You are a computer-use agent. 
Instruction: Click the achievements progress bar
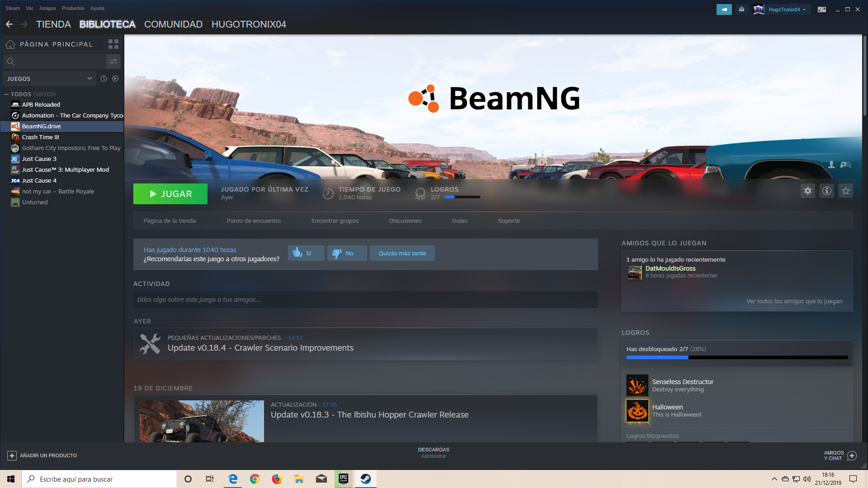click(x=736, y=357)
